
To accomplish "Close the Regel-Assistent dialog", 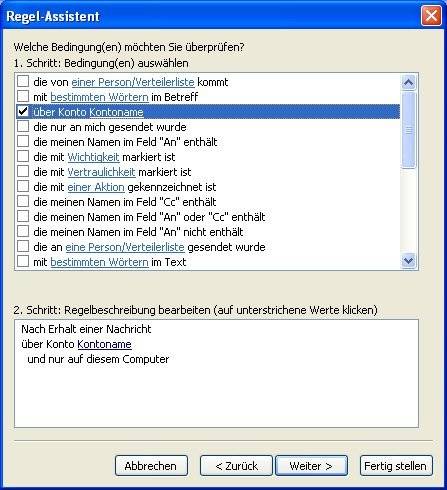I will pos(431,16).
